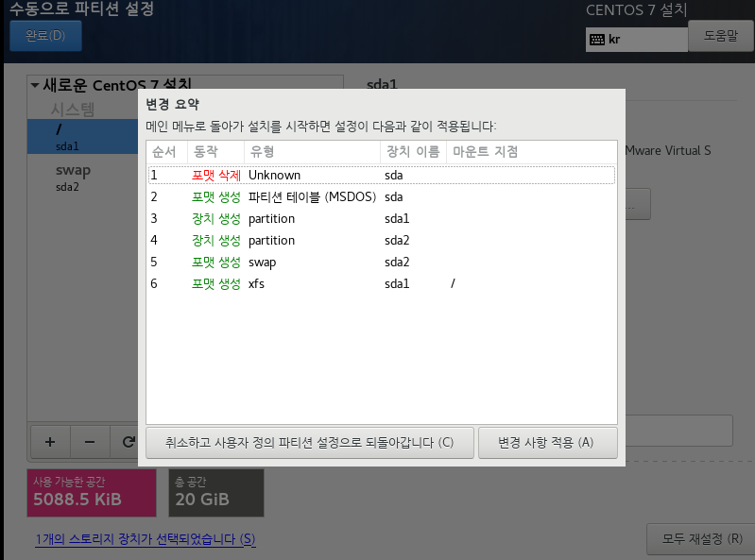Click 모두 재설정 (R) button
Screen dimensions: 755x560
[x=701, y=539]
